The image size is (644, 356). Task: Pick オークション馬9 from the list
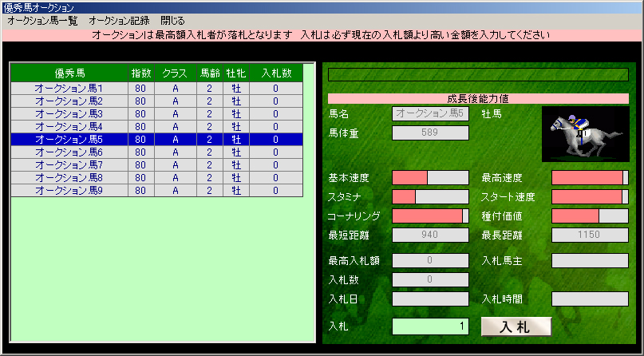(69, 191)
